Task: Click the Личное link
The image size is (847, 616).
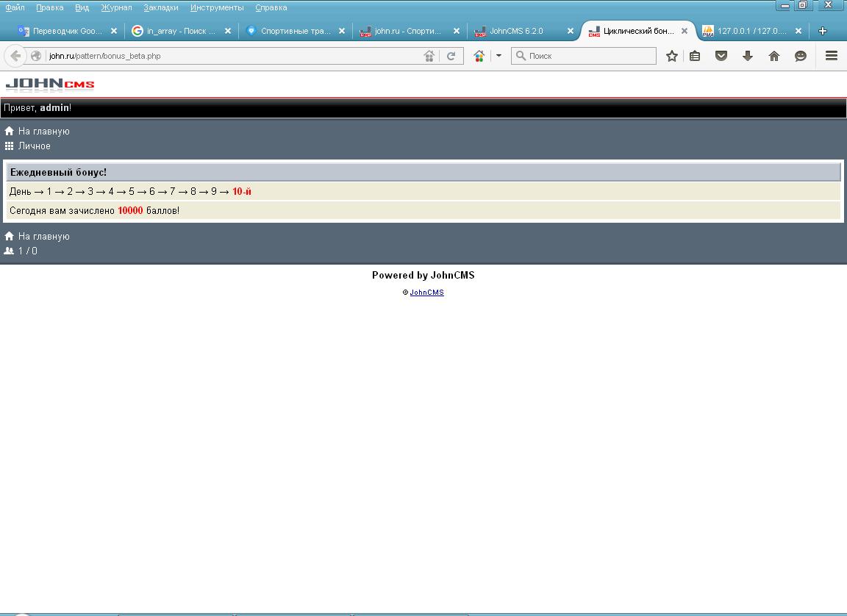Action: coord(34,146)
